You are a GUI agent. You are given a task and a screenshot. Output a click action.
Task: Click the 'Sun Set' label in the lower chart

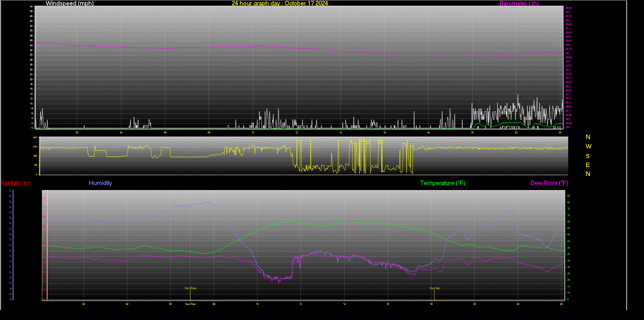point(435,288)
